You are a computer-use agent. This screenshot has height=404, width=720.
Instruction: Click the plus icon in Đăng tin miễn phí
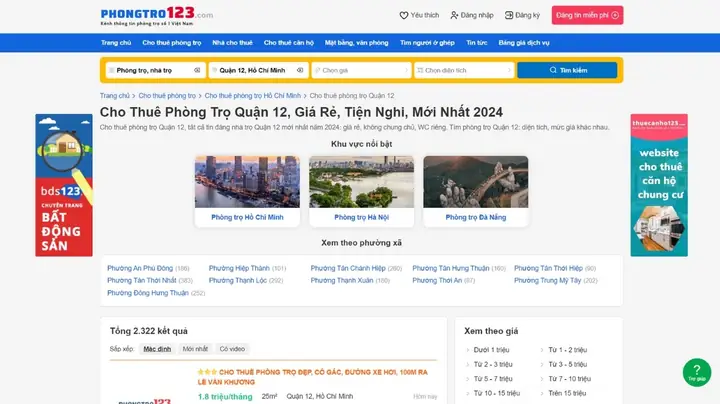click(x=615, y=15)
